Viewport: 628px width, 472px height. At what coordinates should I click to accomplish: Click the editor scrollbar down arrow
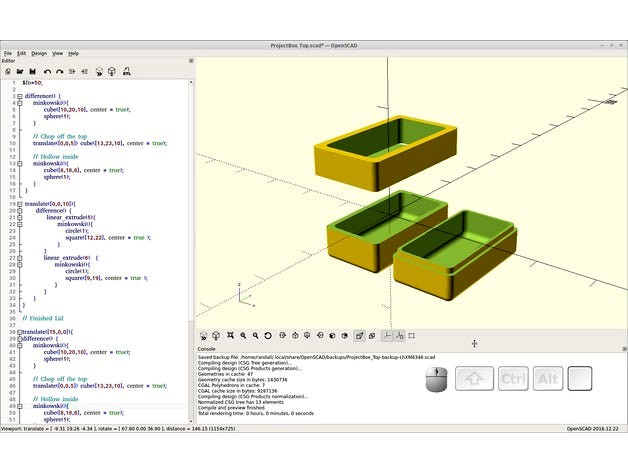tap(191, 421)
